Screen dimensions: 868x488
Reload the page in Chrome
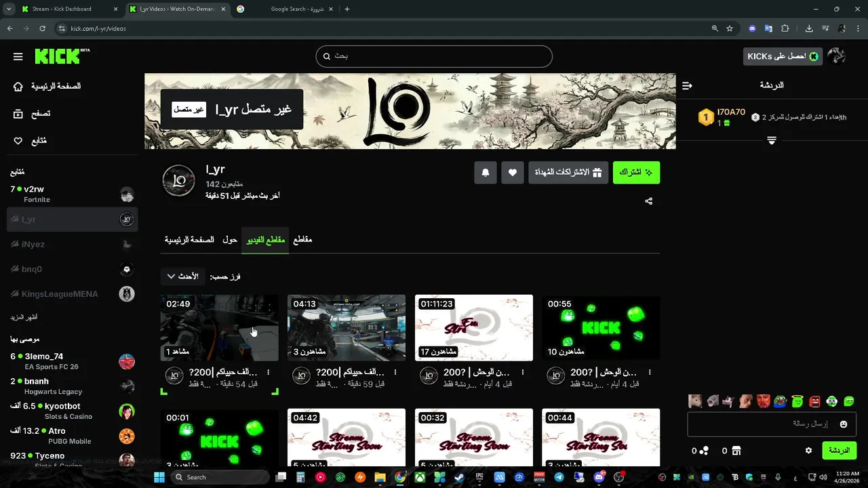pyautogui.click(x=43, y=28)
